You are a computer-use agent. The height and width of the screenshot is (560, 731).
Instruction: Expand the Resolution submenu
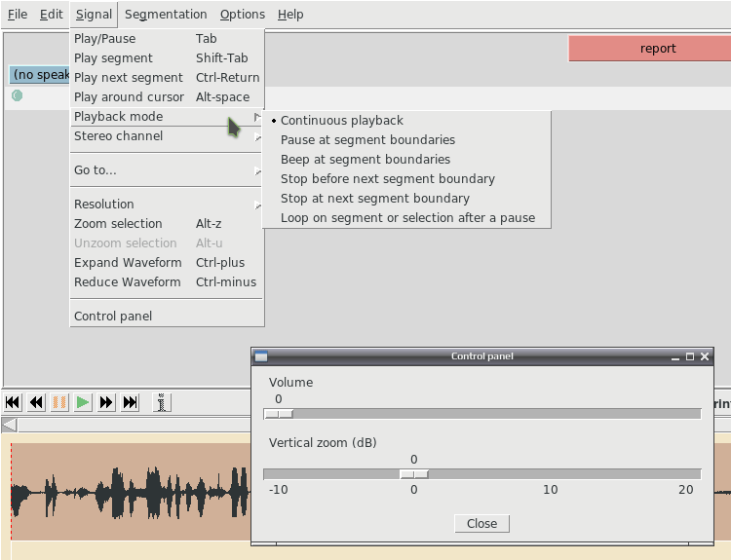point(167,205)
